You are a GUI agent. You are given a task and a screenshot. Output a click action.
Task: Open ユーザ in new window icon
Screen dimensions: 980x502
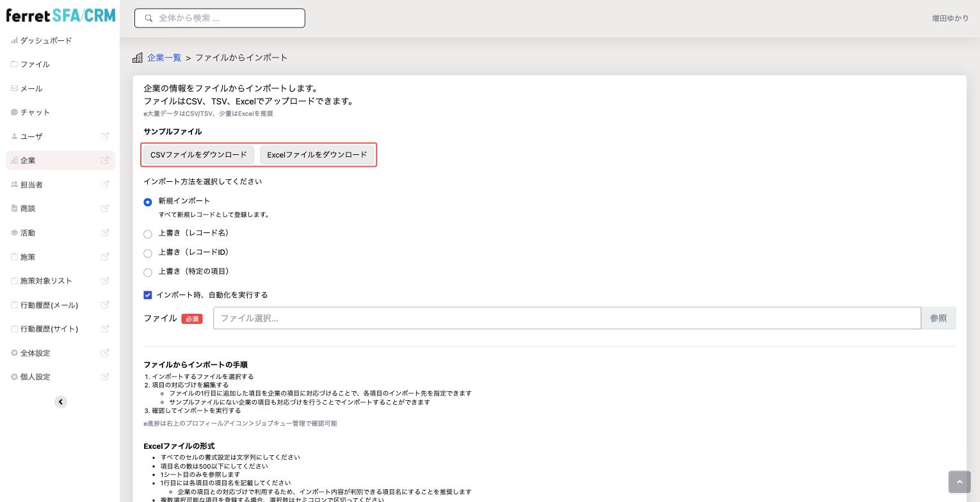pyautogui.click(x=105, y=136)
